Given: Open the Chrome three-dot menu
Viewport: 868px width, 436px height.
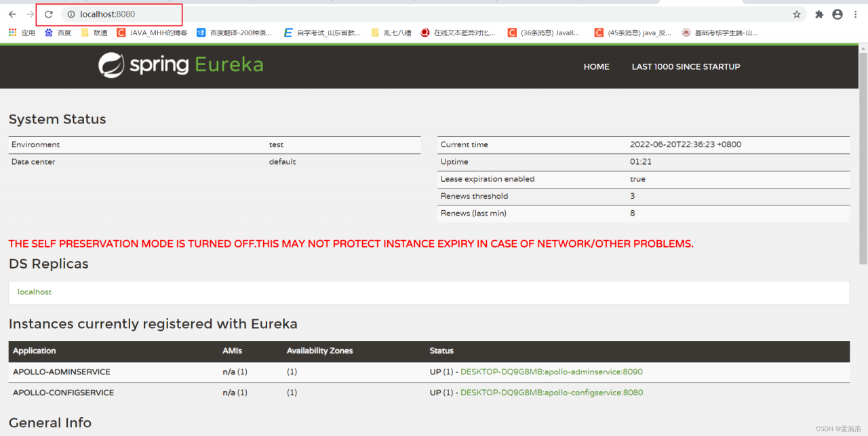Looking at the screenshot, I should 855,14.
